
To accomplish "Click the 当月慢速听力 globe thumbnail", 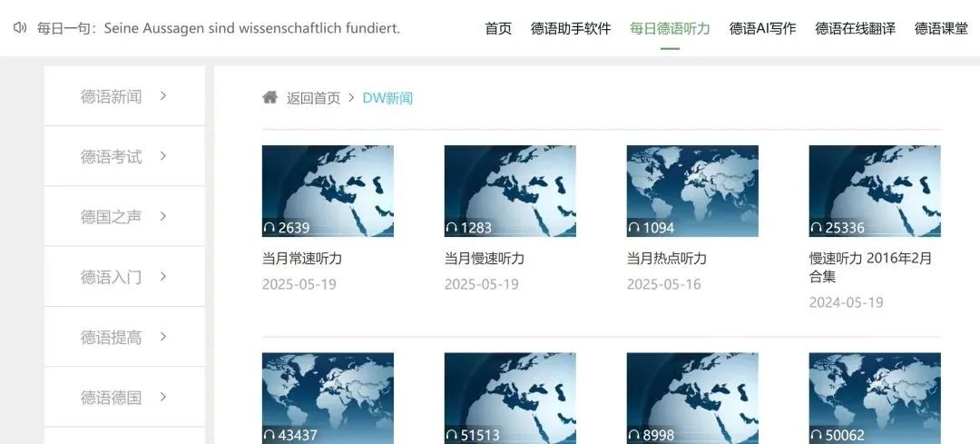I will click(510, 192).
